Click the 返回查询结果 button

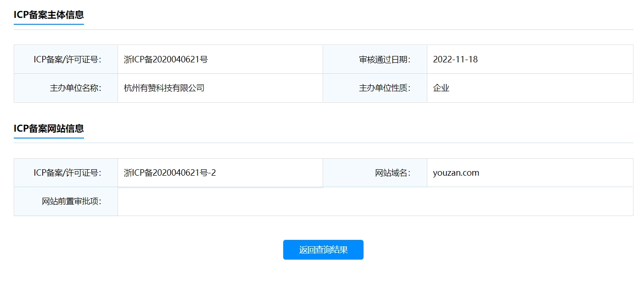tap(323, 250)
